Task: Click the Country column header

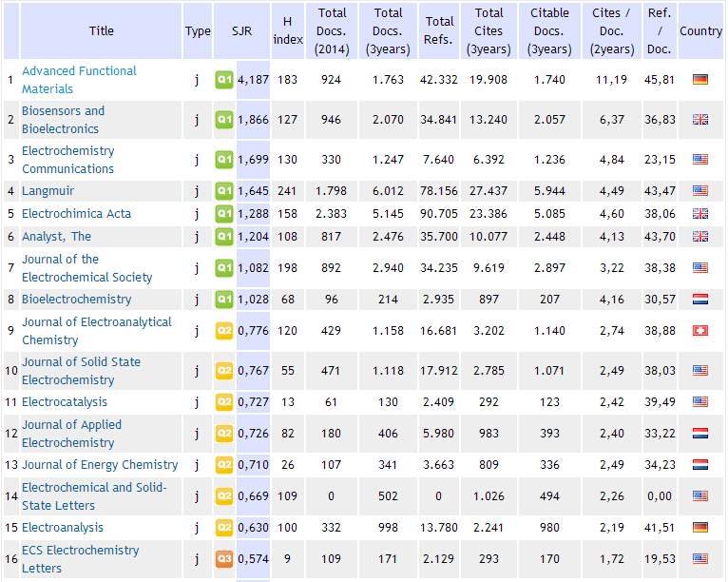Action: pos(700,31)
